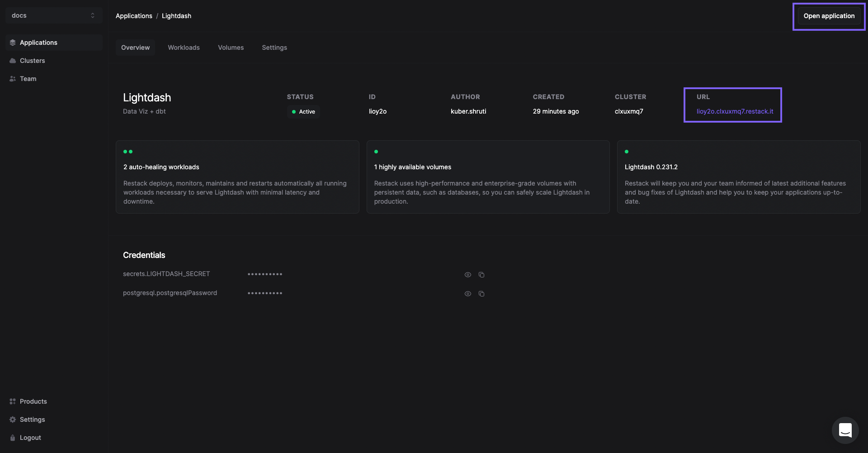Click the cluster value clxuxmq7
The image size is (868, 453).
pyautogui.click(x=629, y=111)
